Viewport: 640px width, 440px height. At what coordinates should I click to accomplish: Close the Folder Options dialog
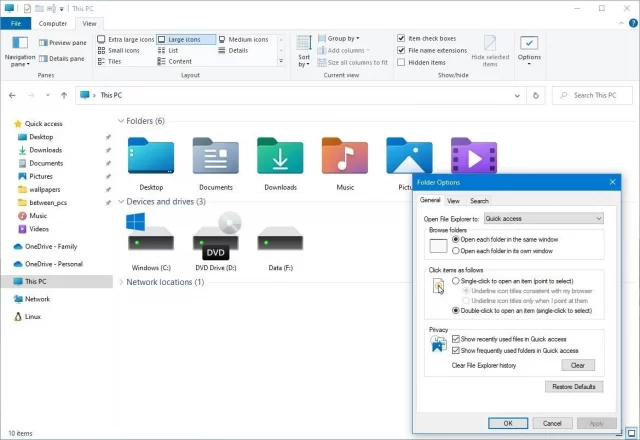[612, 182]
